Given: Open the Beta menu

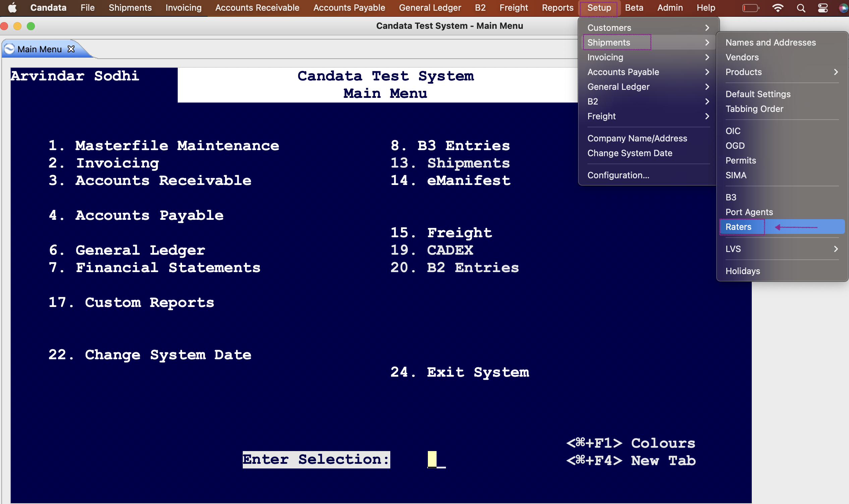Looking at the screenshot, I should click(634, 8).
